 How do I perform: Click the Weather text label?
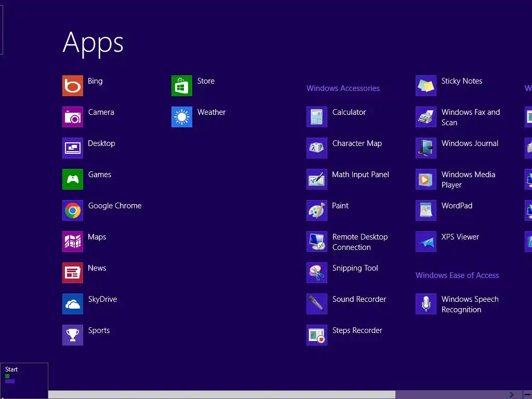click(211, 112)
